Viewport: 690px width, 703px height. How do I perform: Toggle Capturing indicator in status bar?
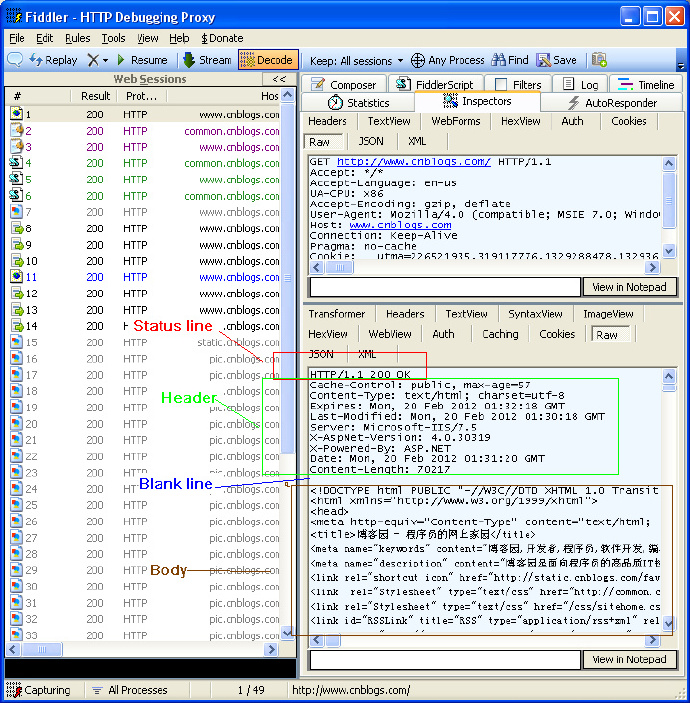[39, 690]
